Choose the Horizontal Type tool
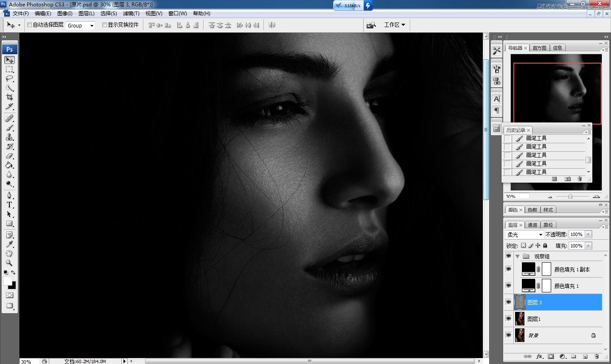Screen dimensions: 611x364 [9, 205]
